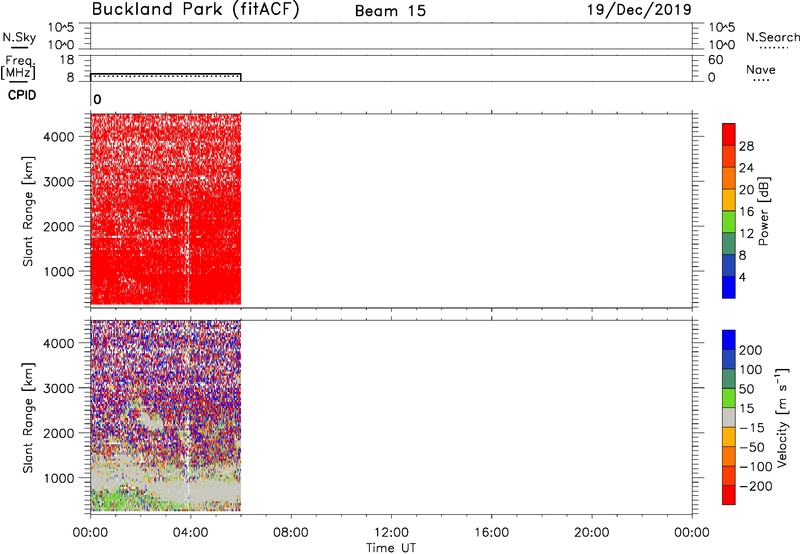Click the '08:00' time tick label

pyautogui.click(x=290, y=533)
